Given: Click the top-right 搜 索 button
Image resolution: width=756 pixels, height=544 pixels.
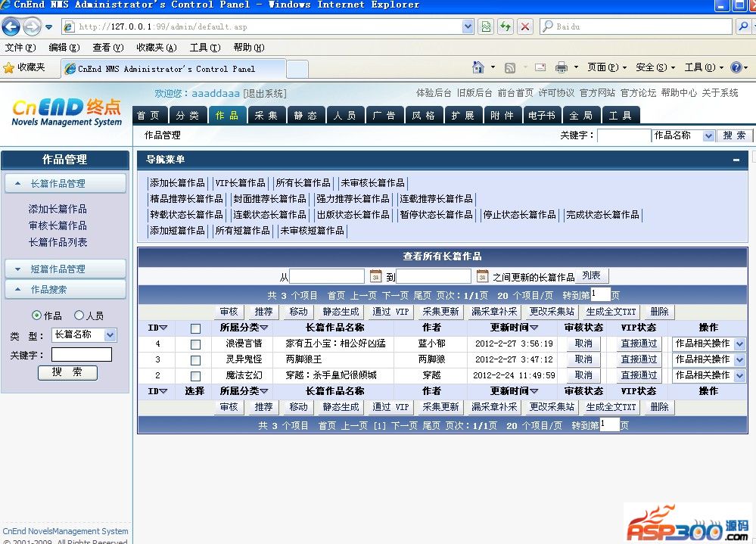Looking at the screenshot, I should (x=735, y=136).
